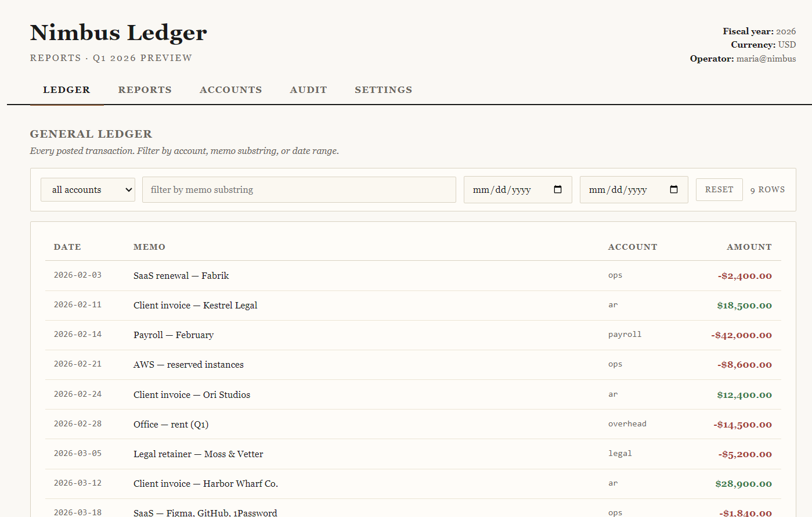This screenshot has height=517, width=812.
Task: Click the ACCOUNT column header
Action: (x=633, y=247)
